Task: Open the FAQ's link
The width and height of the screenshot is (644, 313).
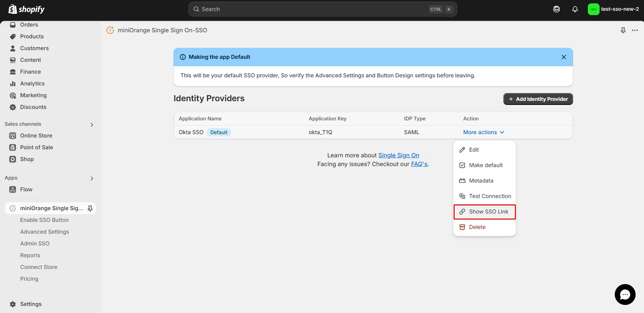Action: [x=419, y=164]
